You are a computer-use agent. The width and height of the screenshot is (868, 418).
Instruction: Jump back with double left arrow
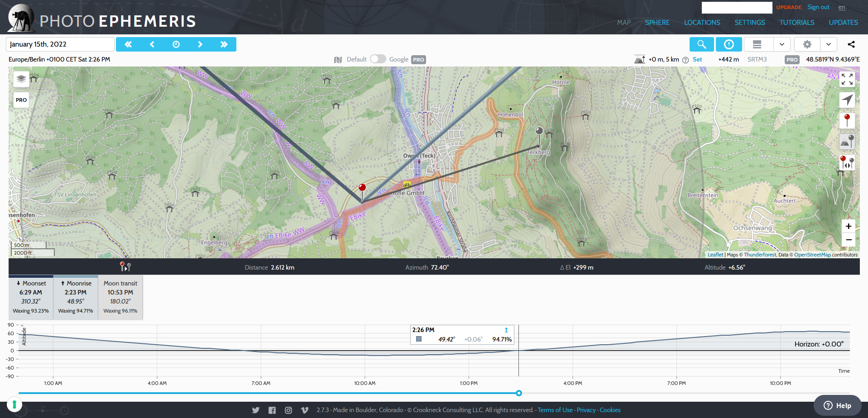click(x=128, y=44)
